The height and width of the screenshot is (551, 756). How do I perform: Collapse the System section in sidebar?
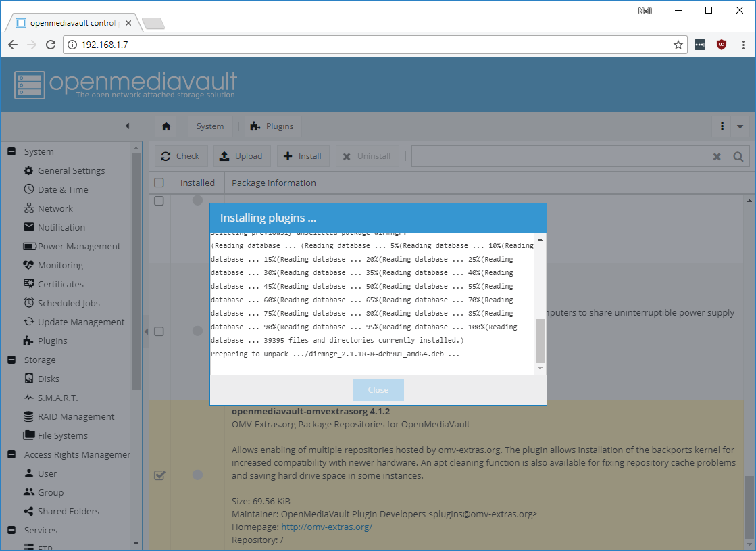(x=11, y=151)
